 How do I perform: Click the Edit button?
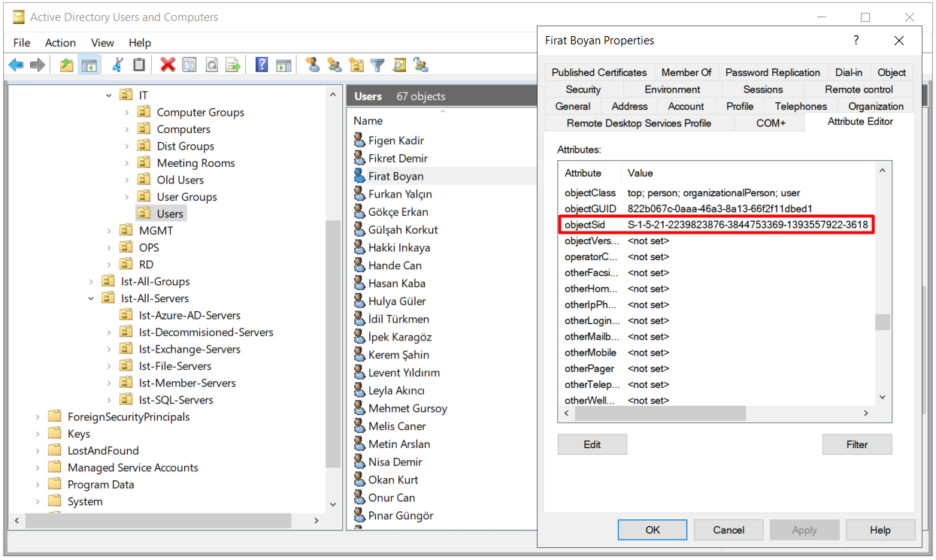click(592, 444)
